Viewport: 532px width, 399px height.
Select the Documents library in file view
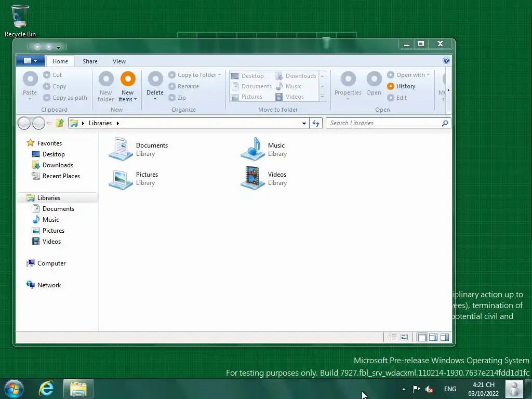[138, 149]
